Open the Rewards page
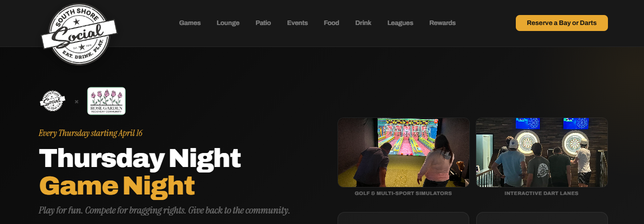 coord(442,23)
